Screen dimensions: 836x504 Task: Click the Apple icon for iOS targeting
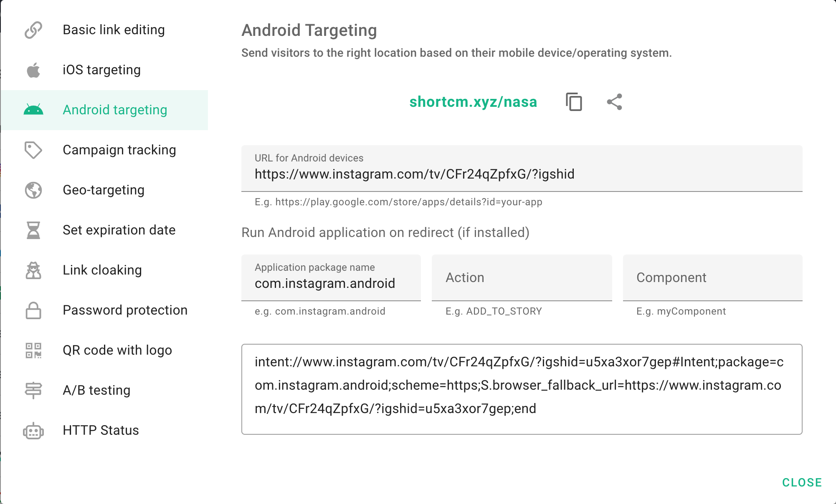click(x=33, y=70)
